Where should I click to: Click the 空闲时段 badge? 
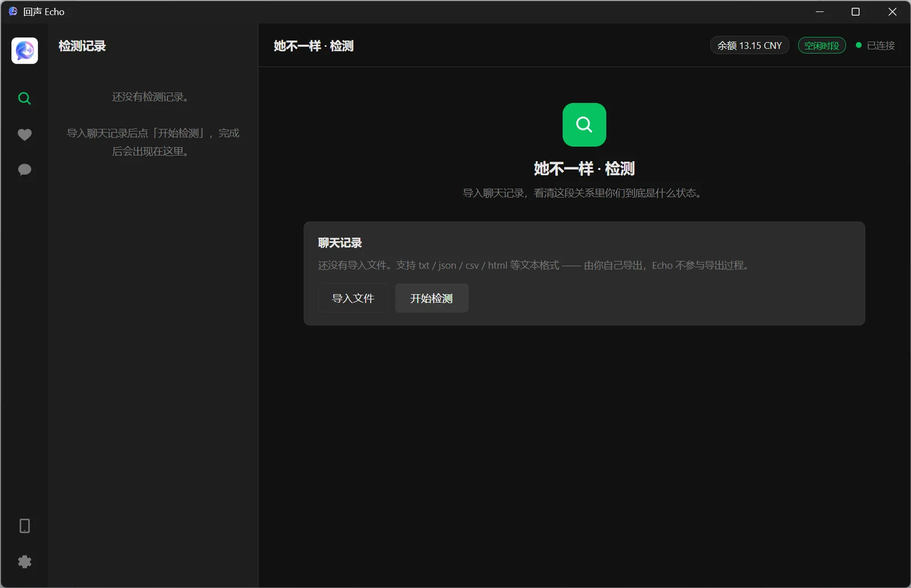coord(822,46)
